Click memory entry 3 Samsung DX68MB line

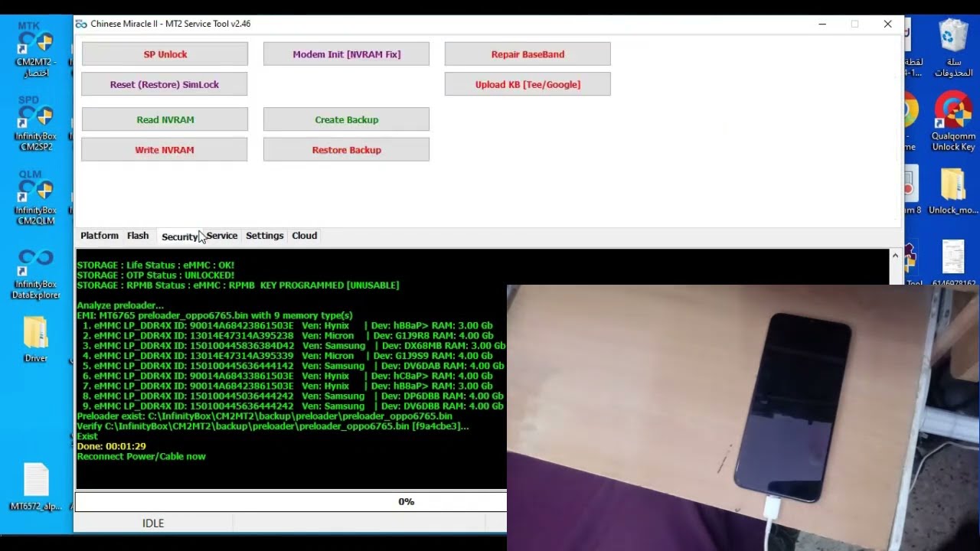pyautogui.click(x=294, y=346)
